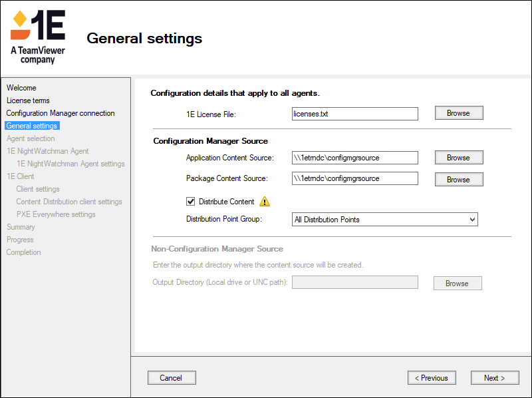Browse for the 1E License File
The height and width of the screenshot is (398, 532).
458,113
